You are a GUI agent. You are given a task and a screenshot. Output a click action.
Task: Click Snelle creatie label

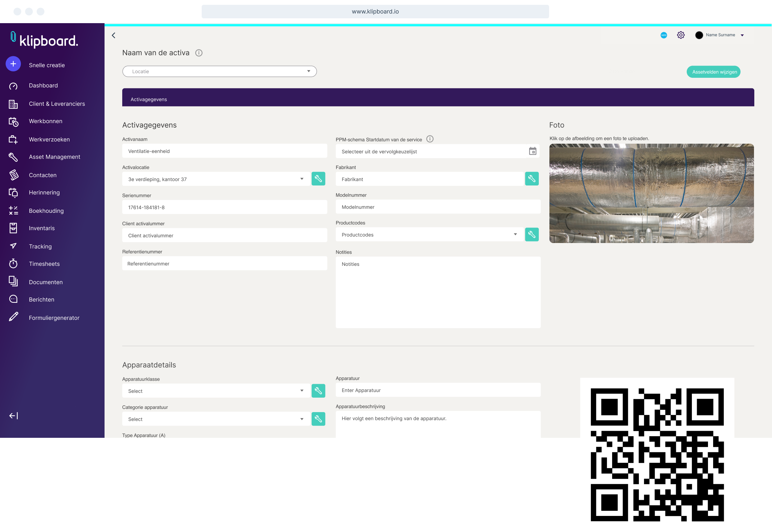[x=47, y=65]
